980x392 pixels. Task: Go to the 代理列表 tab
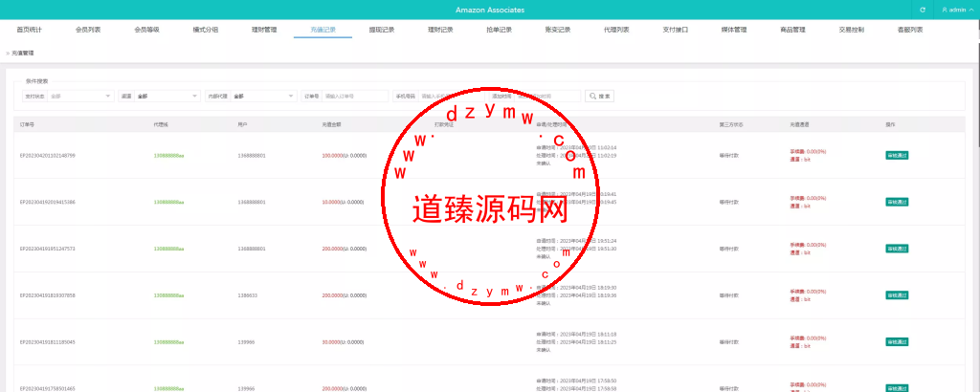pyautogui.click(x=616, y=30)
